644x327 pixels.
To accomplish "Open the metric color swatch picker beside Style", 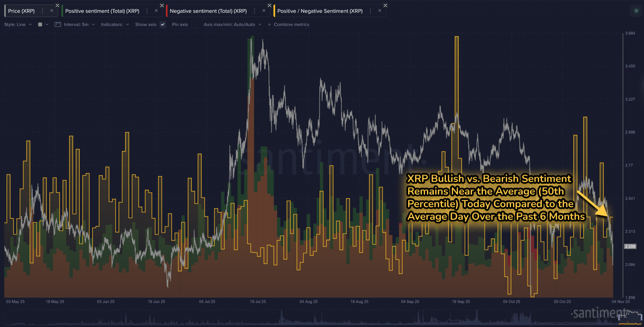I will coord(40,24).
